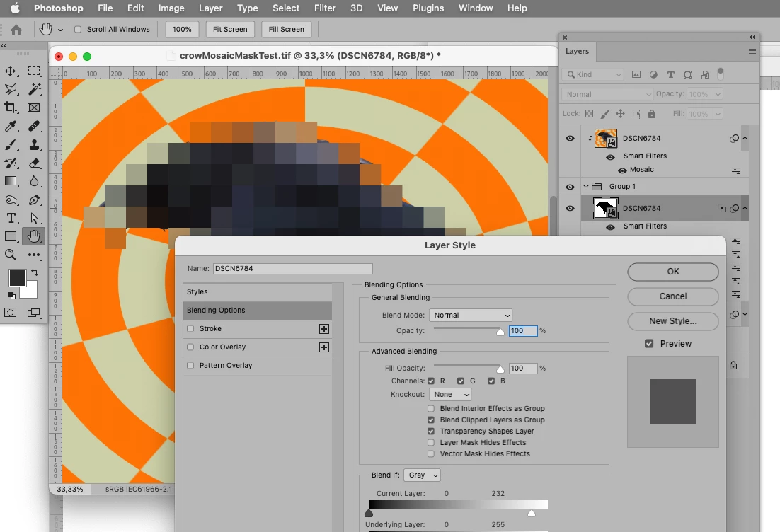Open the Apple menu

[15, 8]
